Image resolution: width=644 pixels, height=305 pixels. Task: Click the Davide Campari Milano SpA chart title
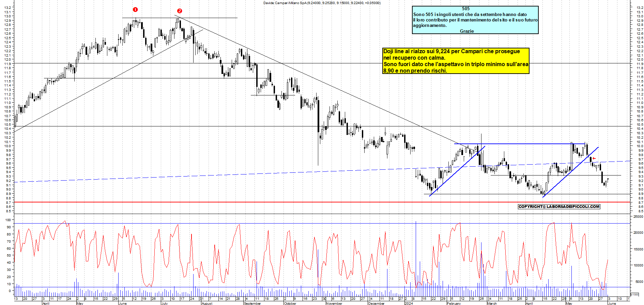click(322, 3)
